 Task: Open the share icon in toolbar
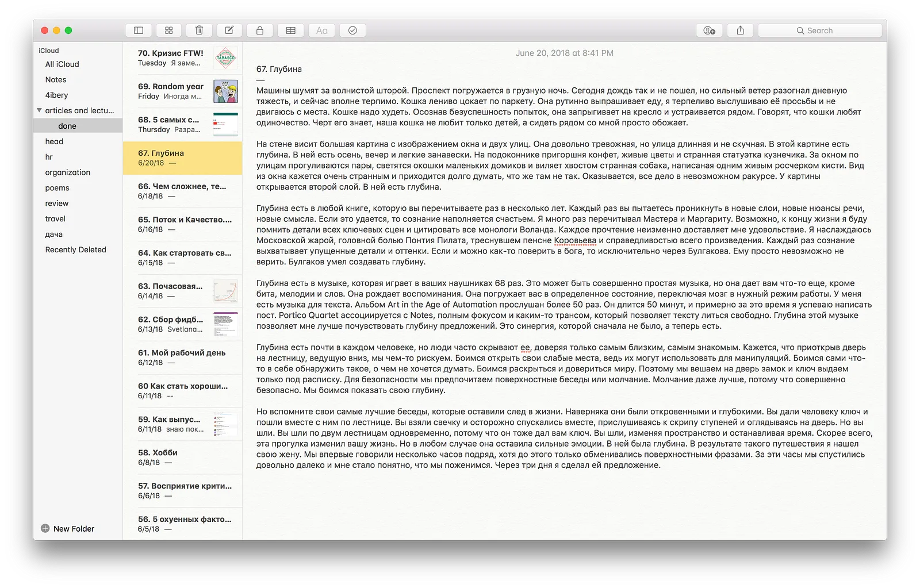point(741,30)
